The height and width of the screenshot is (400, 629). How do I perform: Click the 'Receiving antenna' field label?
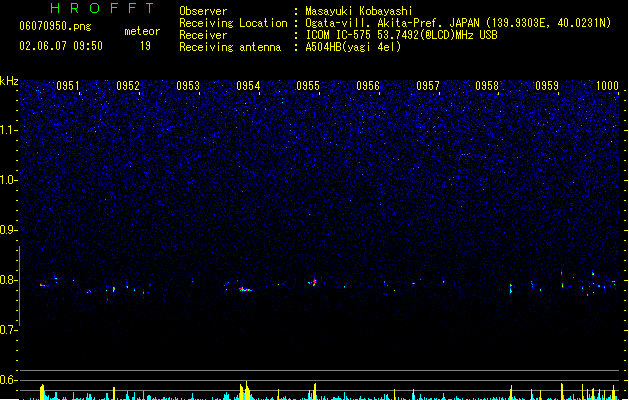point(230,47)
